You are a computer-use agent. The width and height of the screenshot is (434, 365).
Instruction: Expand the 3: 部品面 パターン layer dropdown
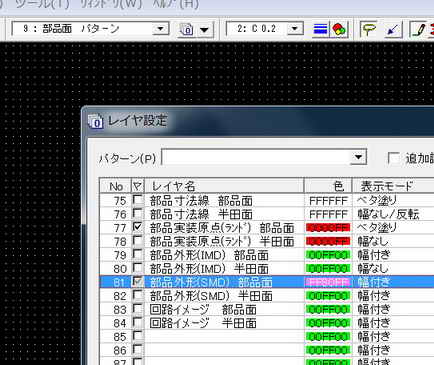(x=160, y=29)
